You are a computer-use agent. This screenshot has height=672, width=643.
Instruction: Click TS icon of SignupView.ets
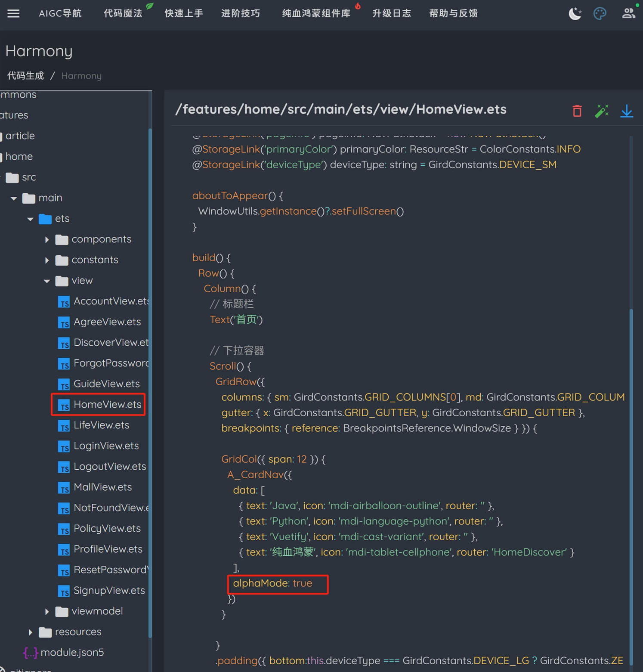pos(64,591)
